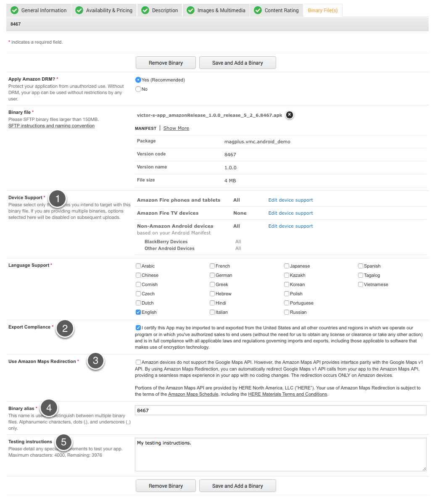448x497 pixels.
Task: Go to the Content Rating tab
Action: tap(277, 10)
